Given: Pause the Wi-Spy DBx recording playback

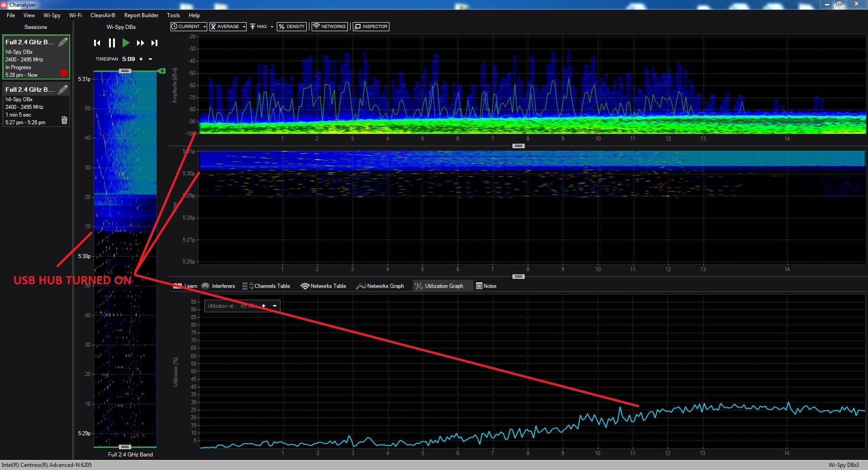Looking at the screenshot, I should 112,43.
